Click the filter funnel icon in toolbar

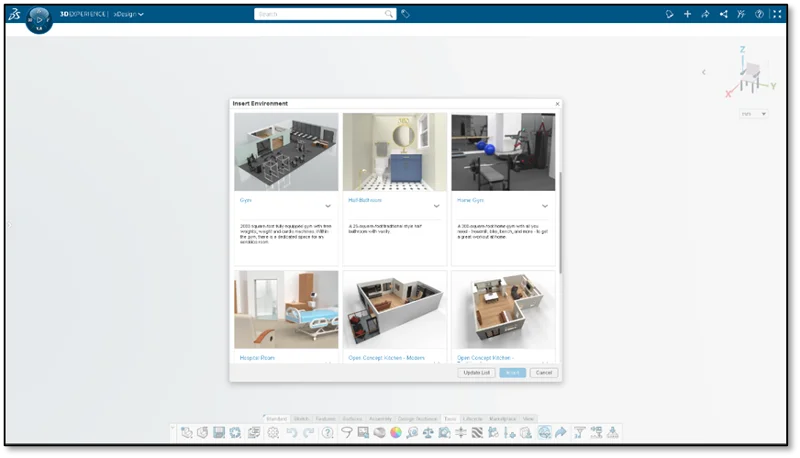(578, 433)
